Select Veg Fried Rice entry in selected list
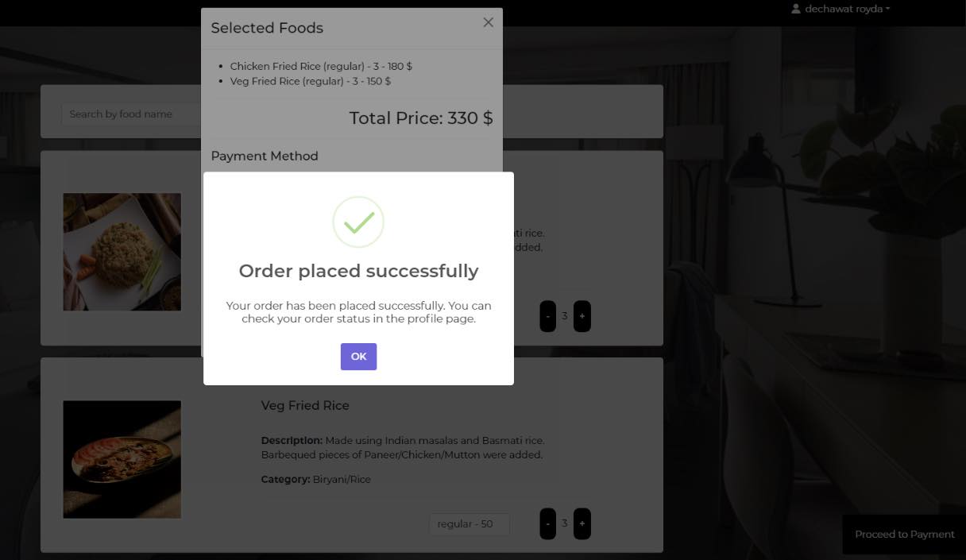Image resolution: width=966 pixels, height=560 pixels. coord(310,81)
